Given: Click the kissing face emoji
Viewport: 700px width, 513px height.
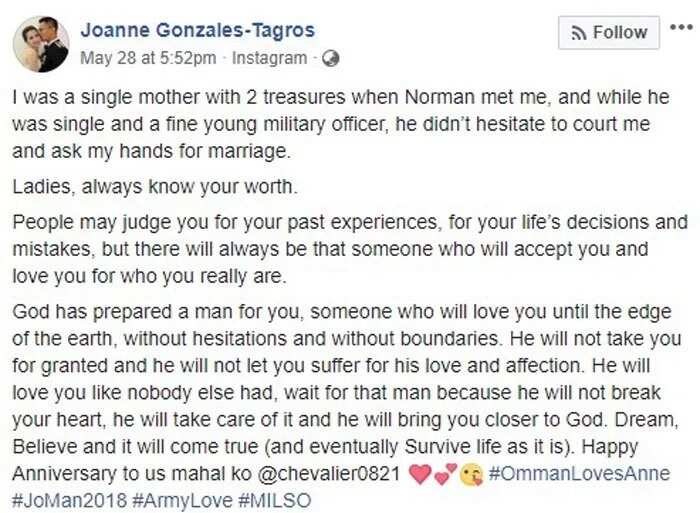Looking at the screenshot, I should pos(472,474).
